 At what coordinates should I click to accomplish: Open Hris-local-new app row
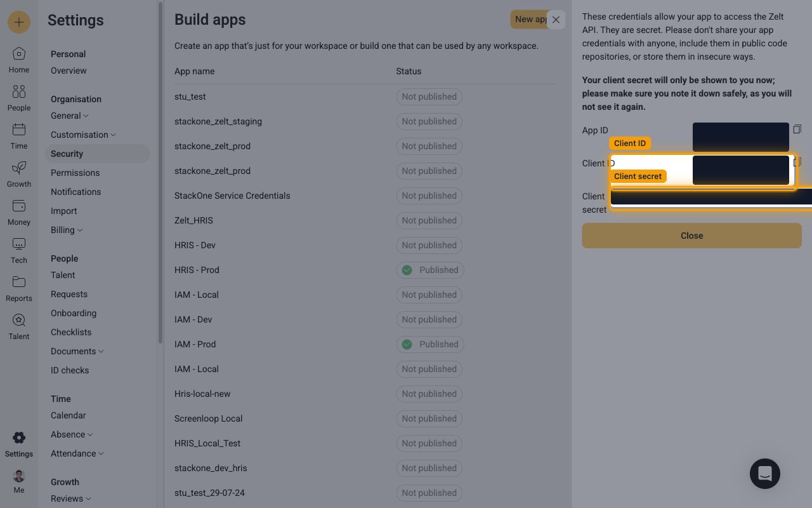364,394
